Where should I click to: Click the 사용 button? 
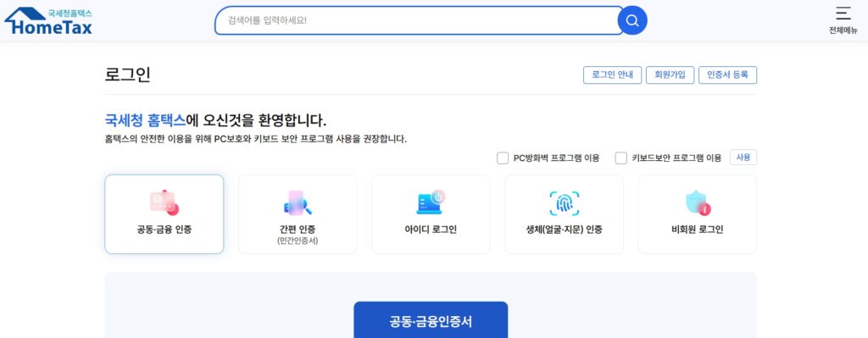pos(743,158)
